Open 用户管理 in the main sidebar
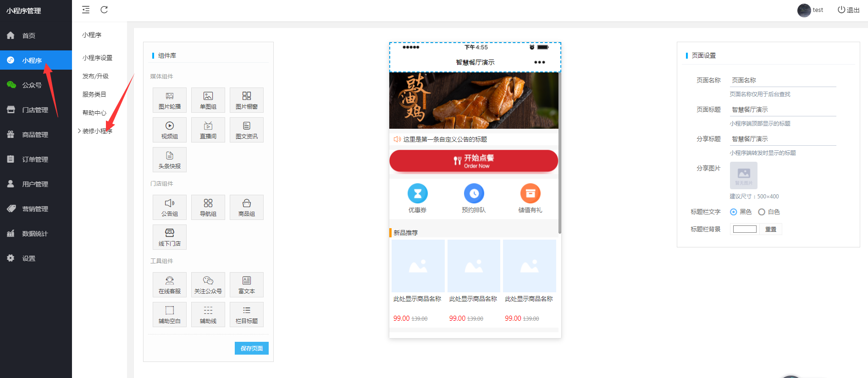Viewport: 868px width, 378px height. click(x=36, y=184)
